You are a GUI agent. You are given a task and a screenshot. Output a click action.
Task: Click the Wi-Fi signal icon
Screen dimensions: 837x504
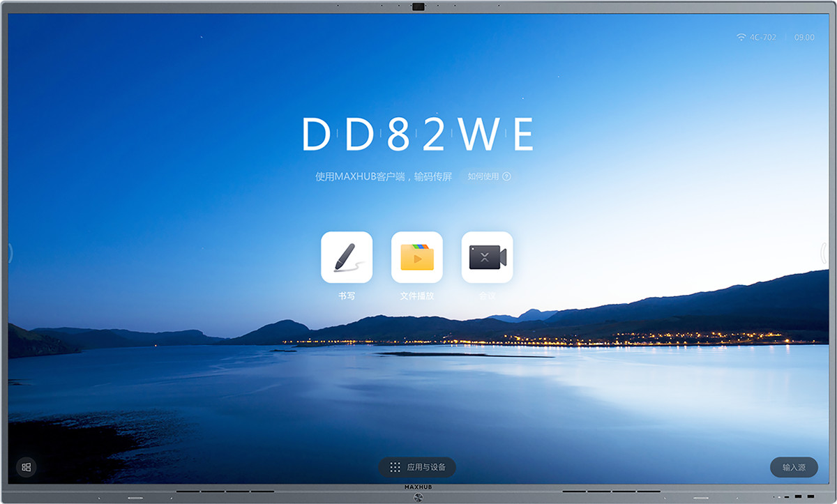tap(741, 37)
